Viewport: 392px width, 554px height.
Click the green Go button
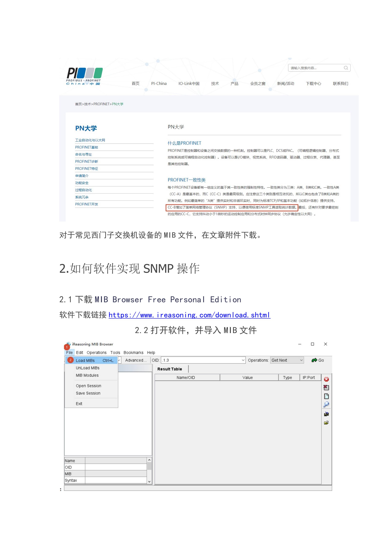click(318, 360)
